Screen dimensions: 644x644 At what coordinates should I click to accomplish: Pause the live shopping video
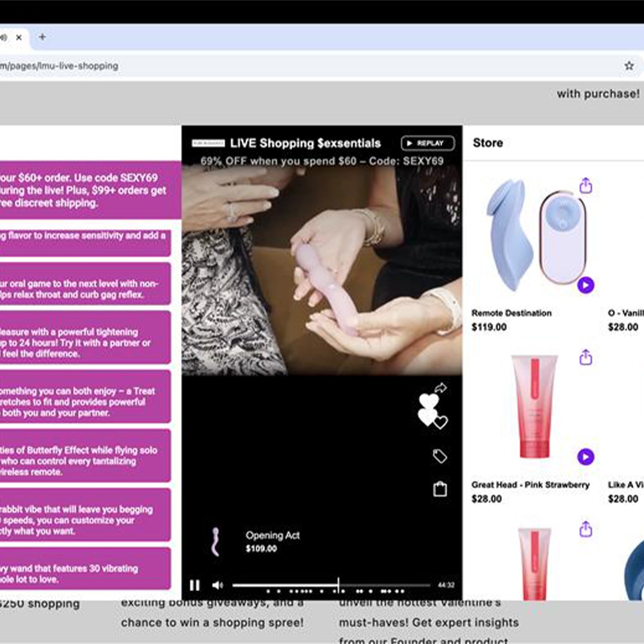pyautogui.click(x=194, y=585)
